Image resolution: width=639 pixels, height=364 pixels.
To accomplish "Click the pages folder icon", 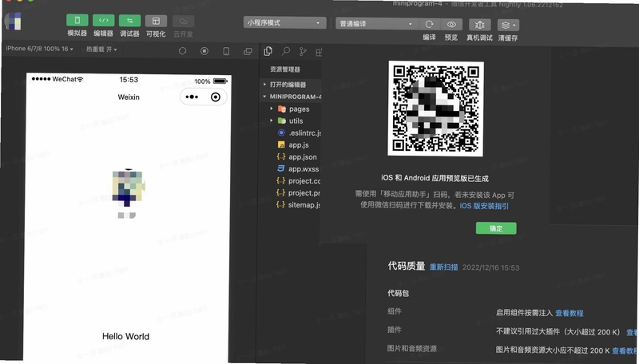I will click(282, 109).
